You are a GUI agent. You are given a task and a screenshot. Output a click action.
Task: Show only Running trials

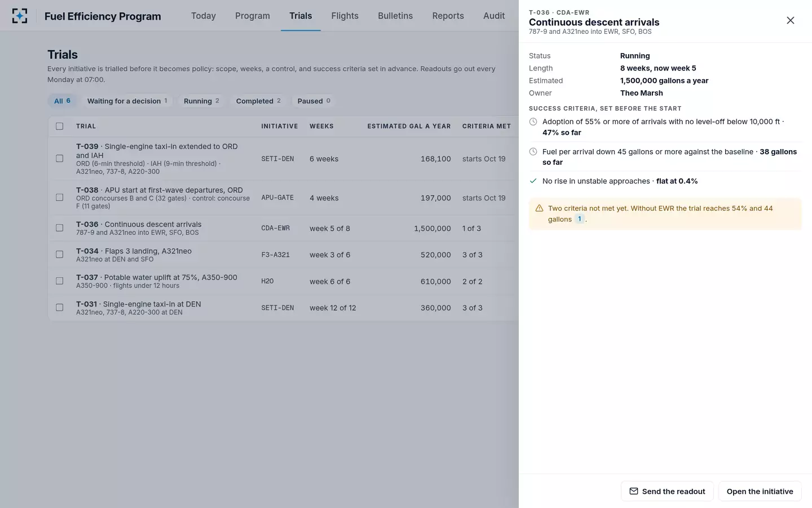(201, 101)
